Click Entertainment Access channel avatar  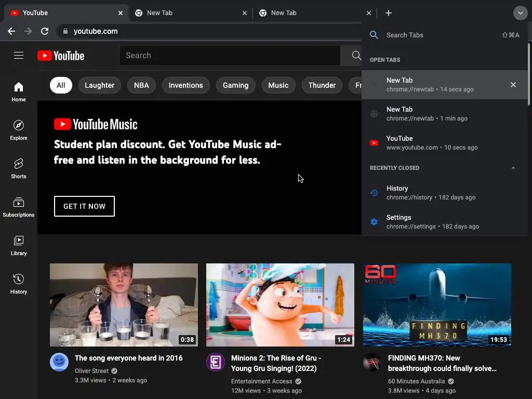click(x=216, y=362)
